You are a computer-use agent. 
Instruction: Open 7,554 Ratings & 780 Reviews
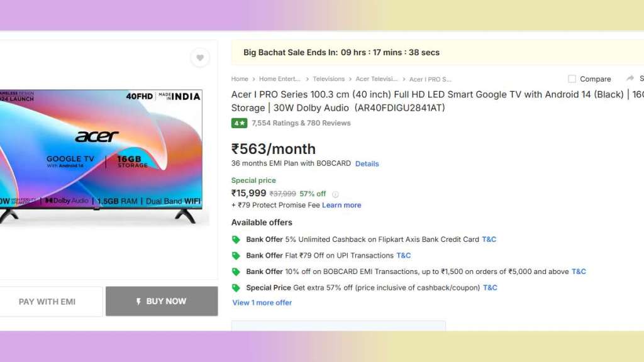click(x=301, y=123)
